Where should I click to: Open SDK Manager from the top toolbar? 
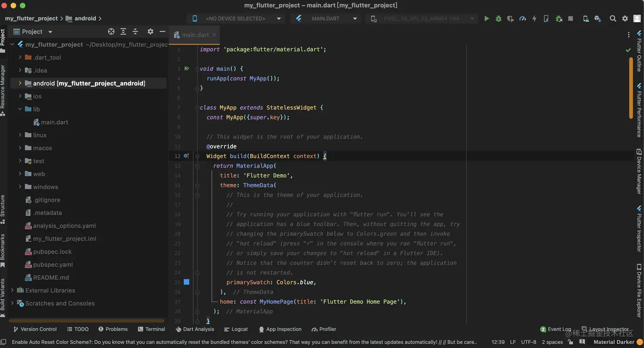tap(598, 19)
